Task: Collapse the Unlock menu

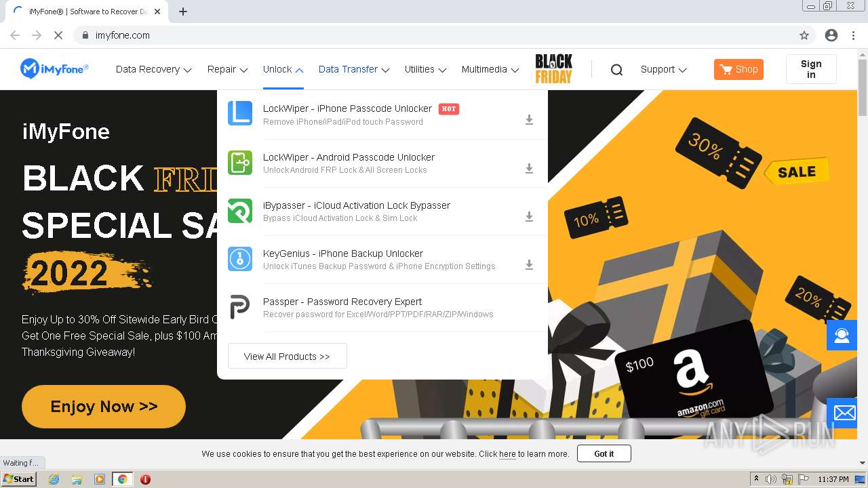Action: coord(283,69)
